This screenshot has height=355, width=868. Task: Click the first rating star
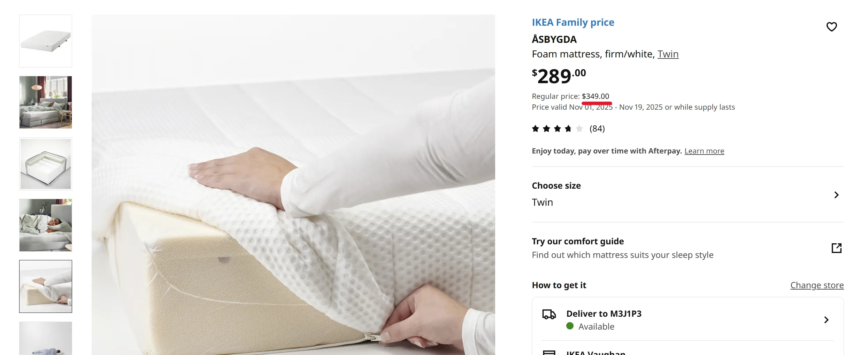click(x=535, y=128)
